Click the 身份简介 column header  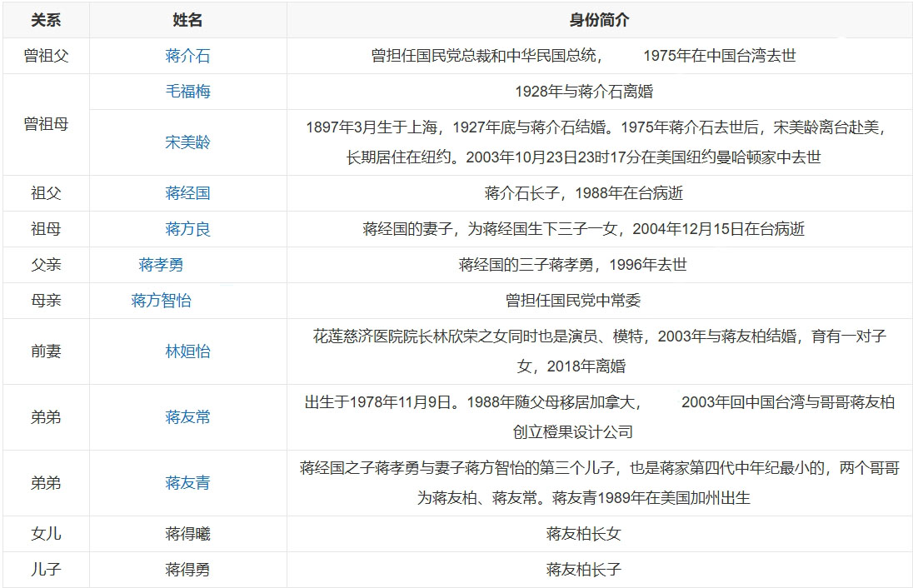599,20
